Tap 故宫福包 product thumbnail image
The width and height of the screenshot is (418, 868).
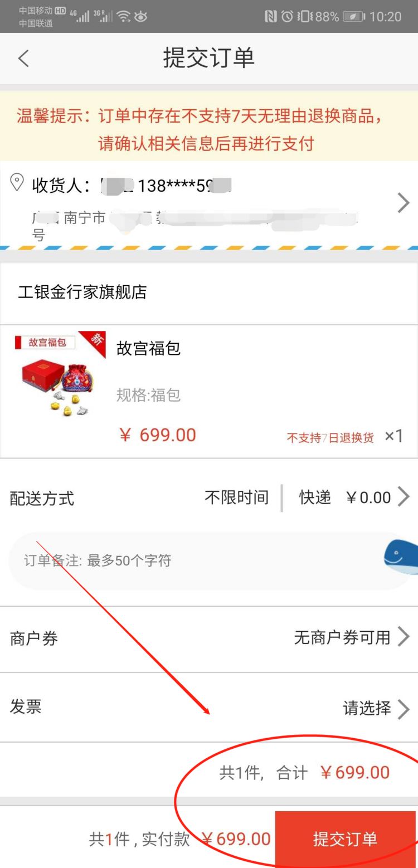point(60,375)
